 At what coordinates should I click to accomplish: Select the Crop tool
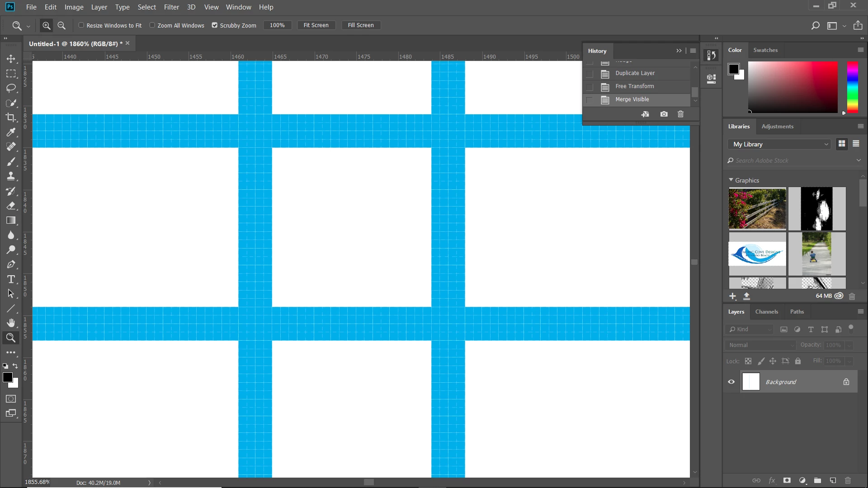11,117
